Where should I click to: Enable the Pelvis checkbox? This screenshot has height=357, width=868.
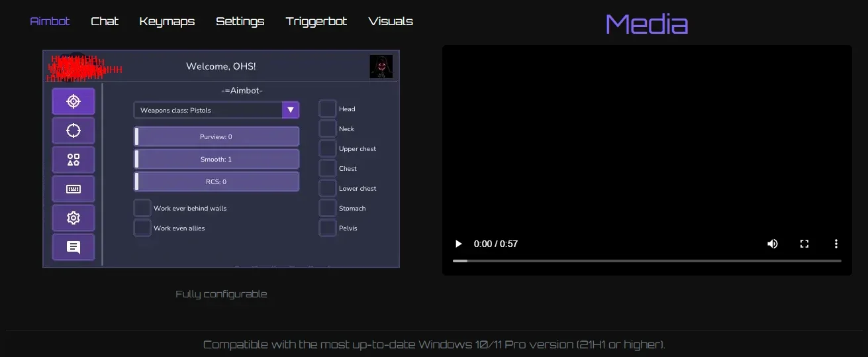point(328,228)
